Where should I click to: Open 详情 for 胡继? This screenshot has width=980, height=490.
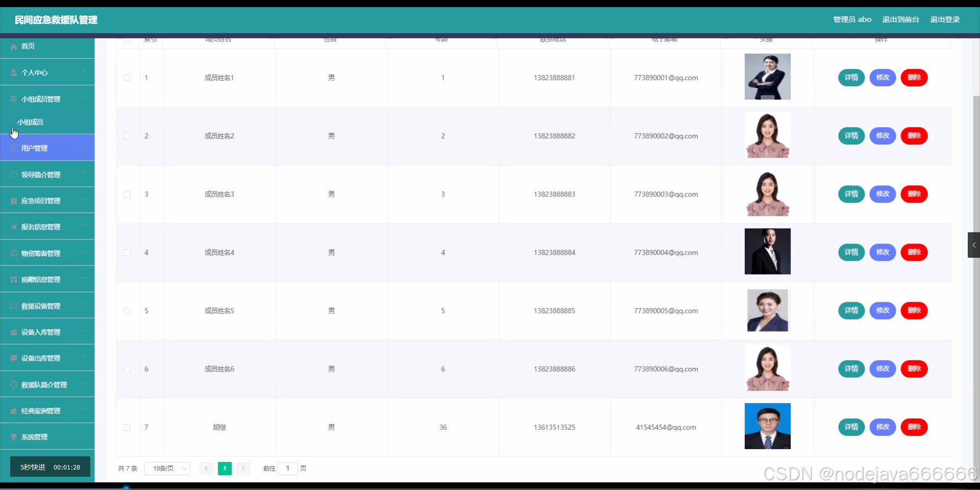click(x=851, y=427)
